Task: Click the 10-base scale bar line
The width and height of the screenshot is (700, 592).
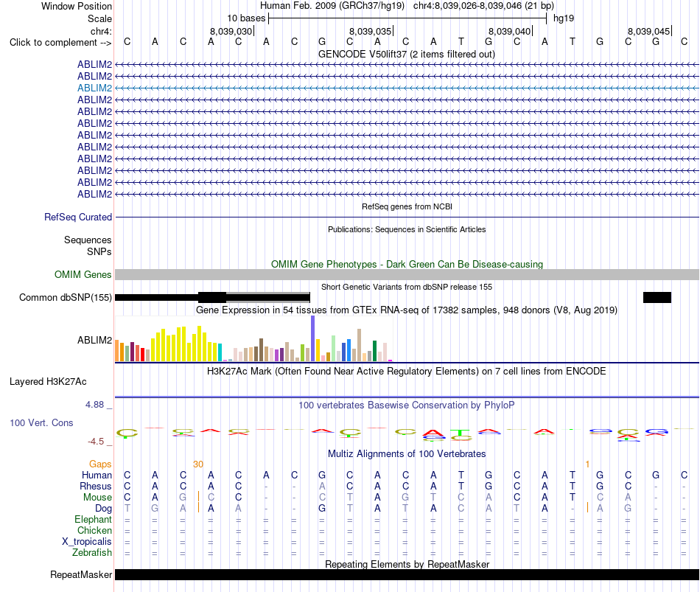Action: 407,18
